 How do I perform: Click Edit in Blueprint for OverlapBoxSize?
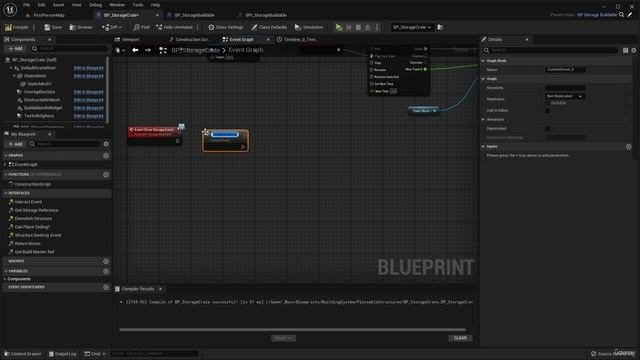pyautogui.click(x=88, y=92)
